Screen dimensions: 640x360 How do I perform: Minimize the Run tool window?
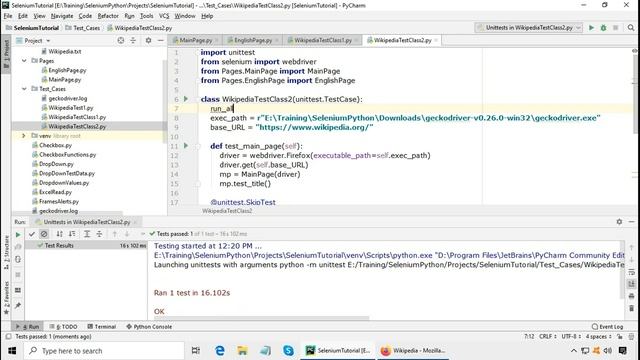pyautogui.click(x=631, y=222)
